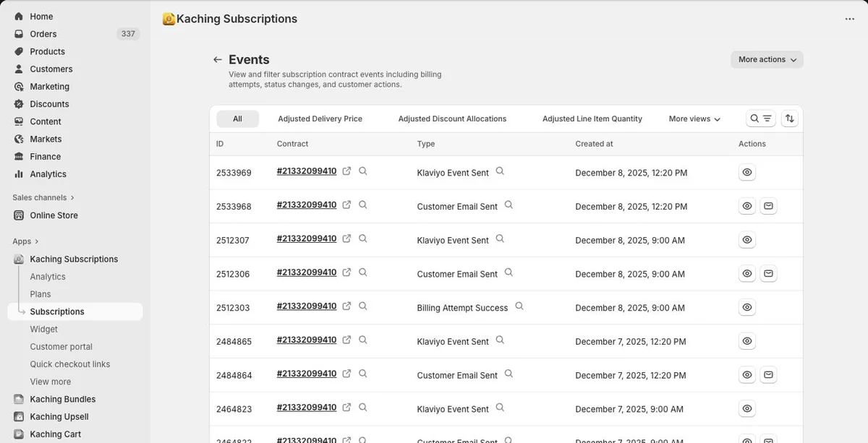Filter by Klaviyo Event Sent type in row 2512307
Image resolution: width=868 pixels, height=443 pixels.
(500, 239)
